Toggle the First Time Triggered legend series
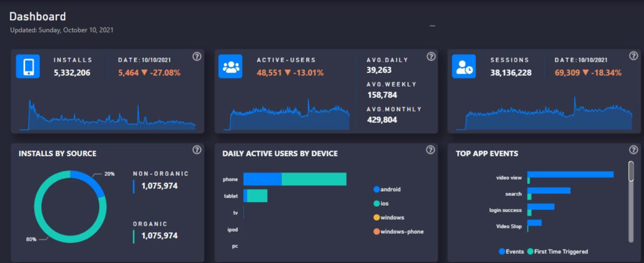 click(557, 252)
